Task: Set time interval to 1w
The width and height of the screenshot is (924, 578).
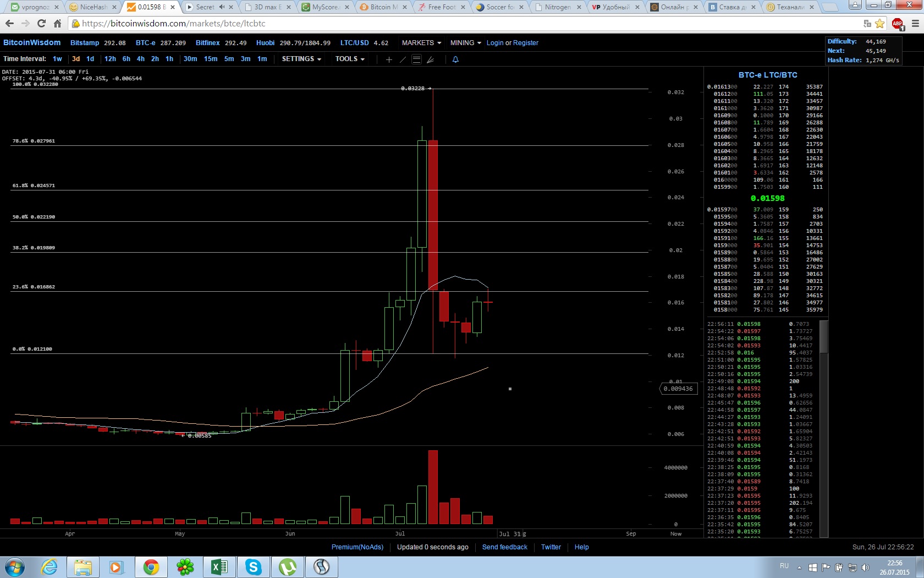Action: tap(57, 59)
